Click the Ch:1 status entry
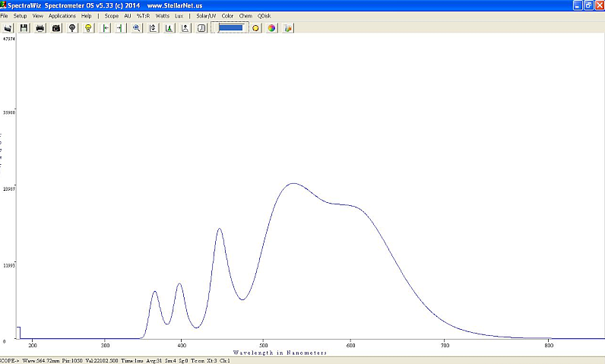605x364 pixels. 225,361
